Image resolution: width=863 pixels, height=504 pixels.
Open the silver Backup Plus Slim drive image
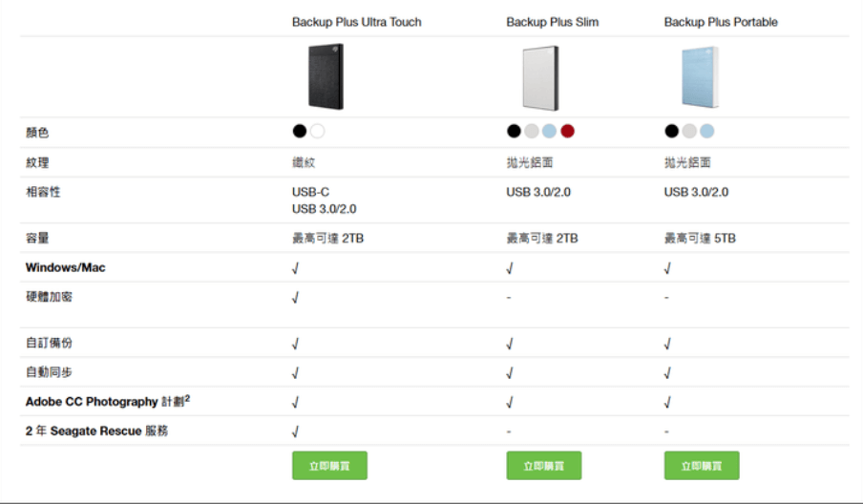point(540,77)
